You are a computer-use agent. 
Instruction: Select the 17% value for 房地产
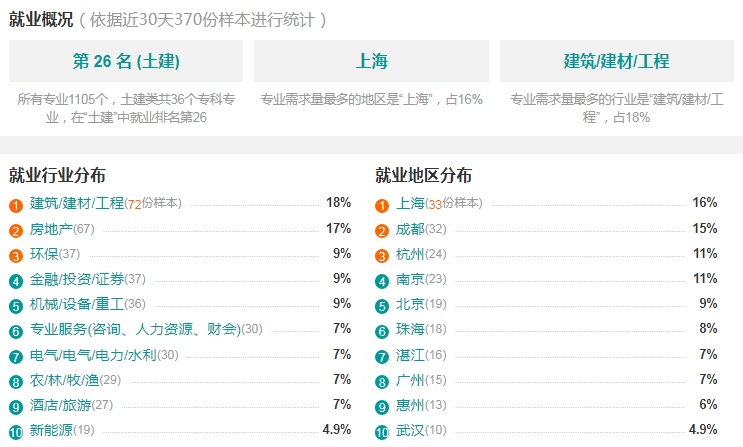pyautogui.click(x=338, y=228)
